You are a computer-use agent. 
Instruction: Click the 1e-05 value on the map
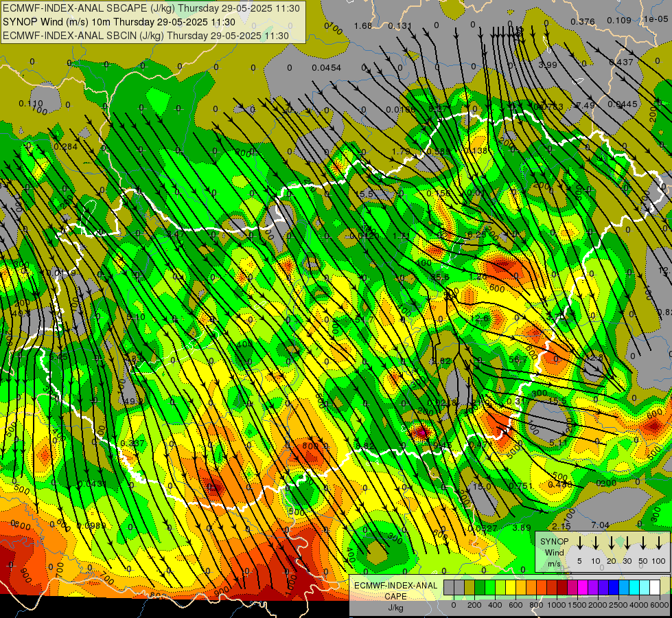tap(656, 19)
